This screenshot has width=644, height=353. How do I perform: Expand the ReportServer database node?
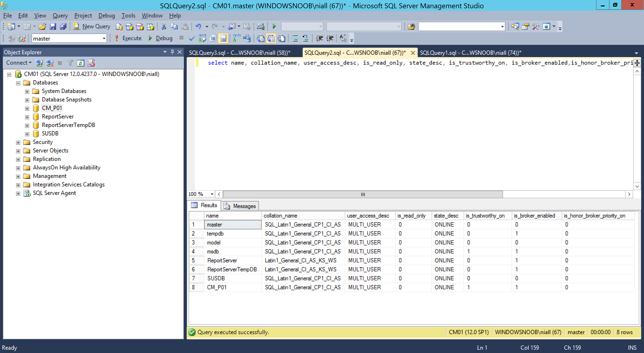tap(27, 117)
